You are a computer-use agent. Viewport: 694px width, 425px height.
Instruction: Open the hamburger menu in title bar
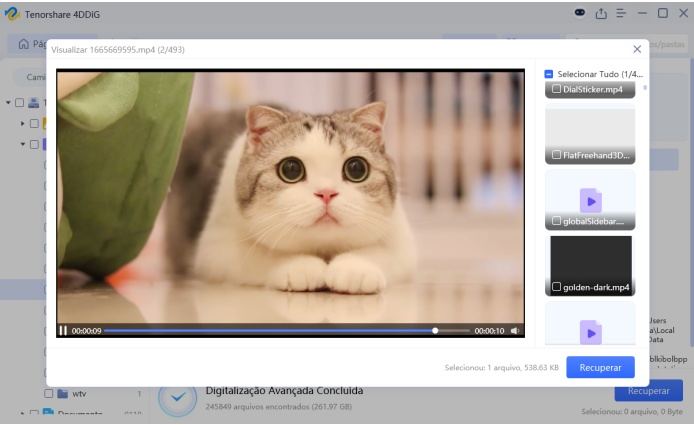click(620, 13)
